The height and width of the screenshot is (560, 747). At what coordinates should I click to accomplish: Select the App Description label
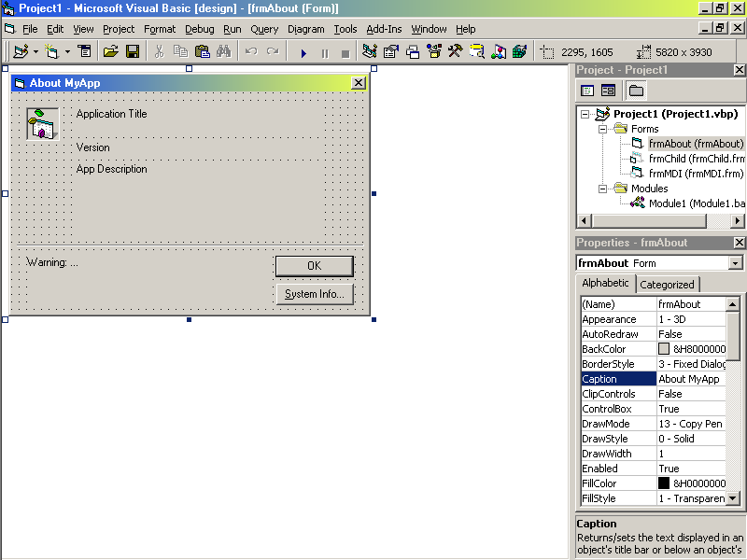coord(111,169)
